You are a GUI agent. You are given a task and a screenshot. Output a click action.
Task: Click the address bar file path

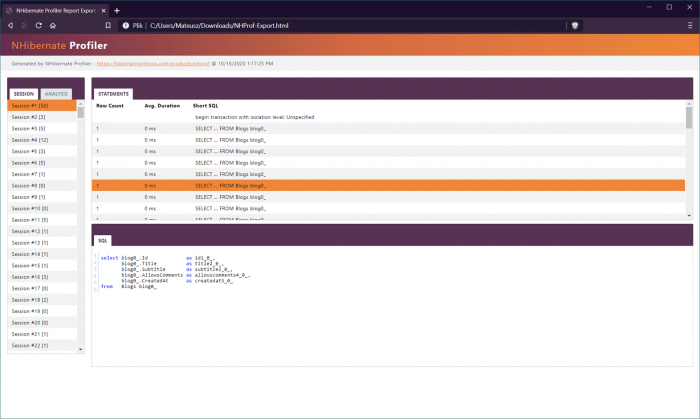point(219,25)
